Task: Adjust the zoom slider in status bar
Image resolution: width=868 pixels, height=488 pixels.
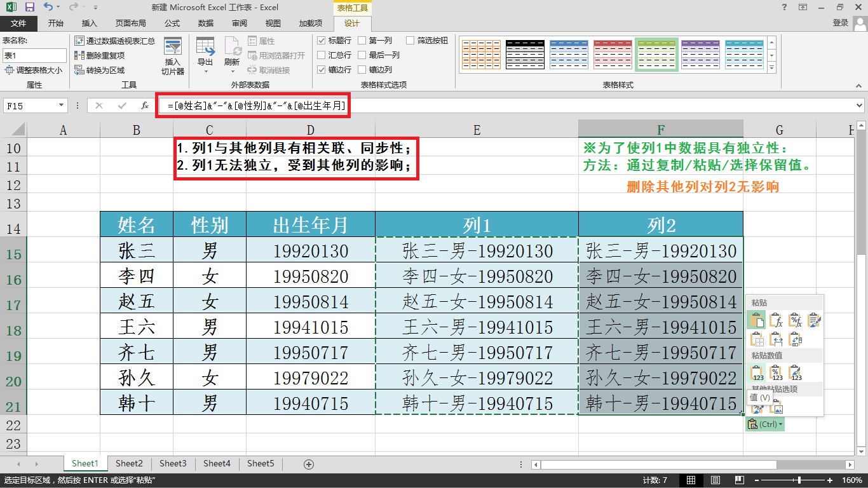Action: [x=799, y=480]
